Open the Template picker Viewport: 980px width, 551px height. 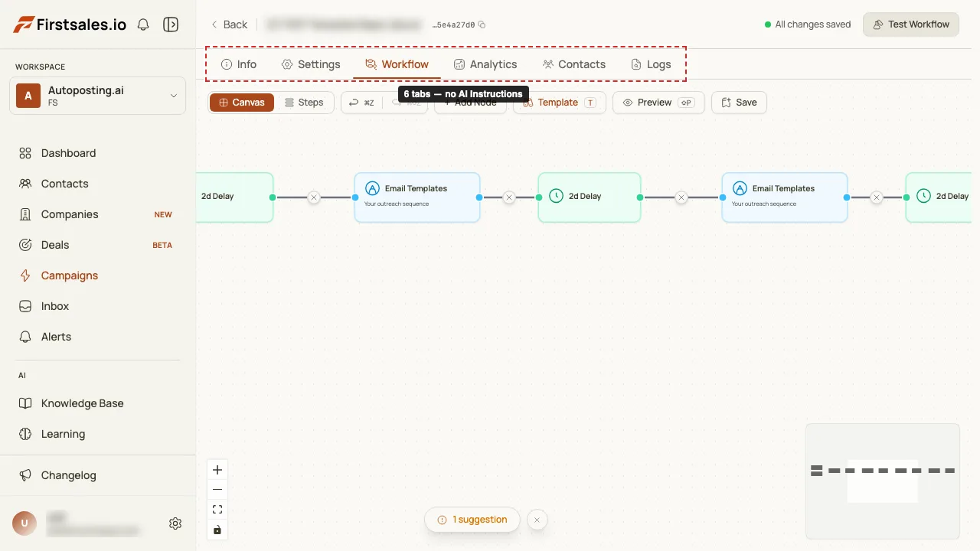pos(559,103)
